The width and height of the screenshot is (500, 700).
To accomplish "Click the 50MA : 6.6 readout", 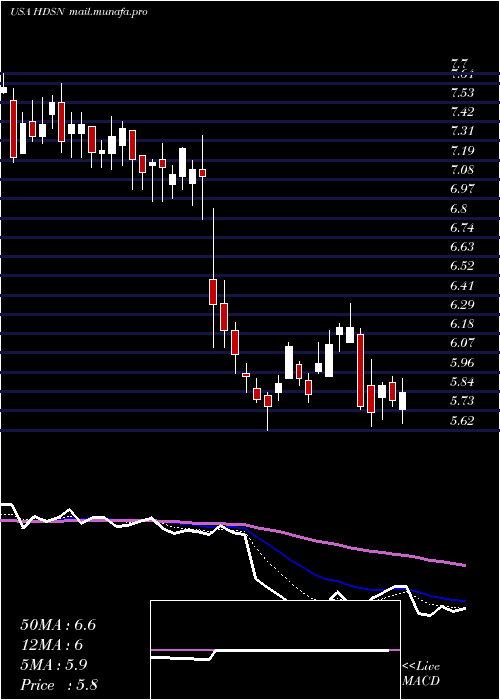I will pos(58,625).
